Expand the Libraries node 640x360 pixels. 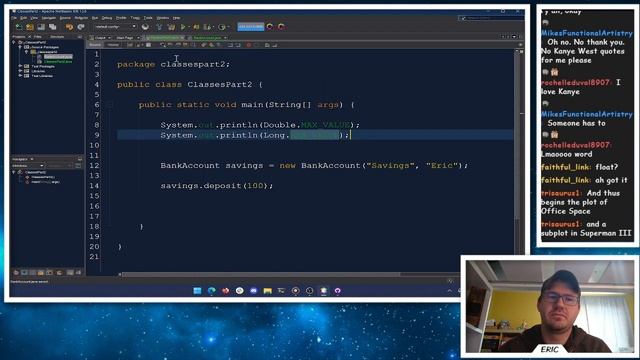coord(20,71)
